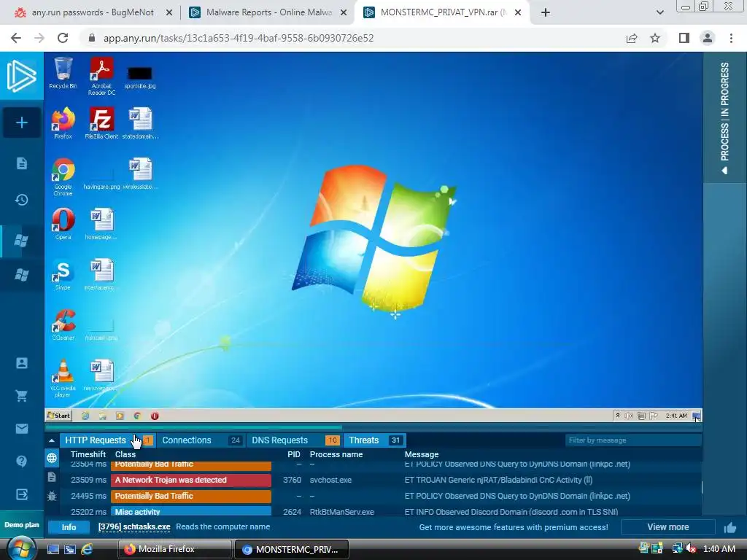Viewport: 747px width, 560px height.
Task: Open task history clock icon
Action: point(21,200)
